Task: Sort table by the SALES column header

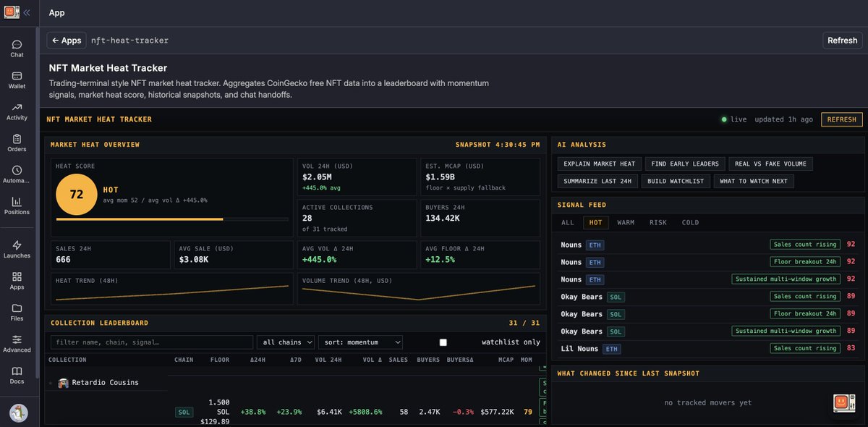Action: pos(399,360)
